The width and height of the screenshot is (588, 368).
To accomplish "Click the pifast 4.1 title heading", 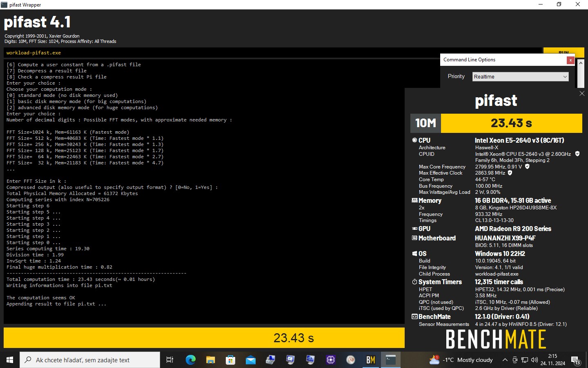I will [37, 22].
